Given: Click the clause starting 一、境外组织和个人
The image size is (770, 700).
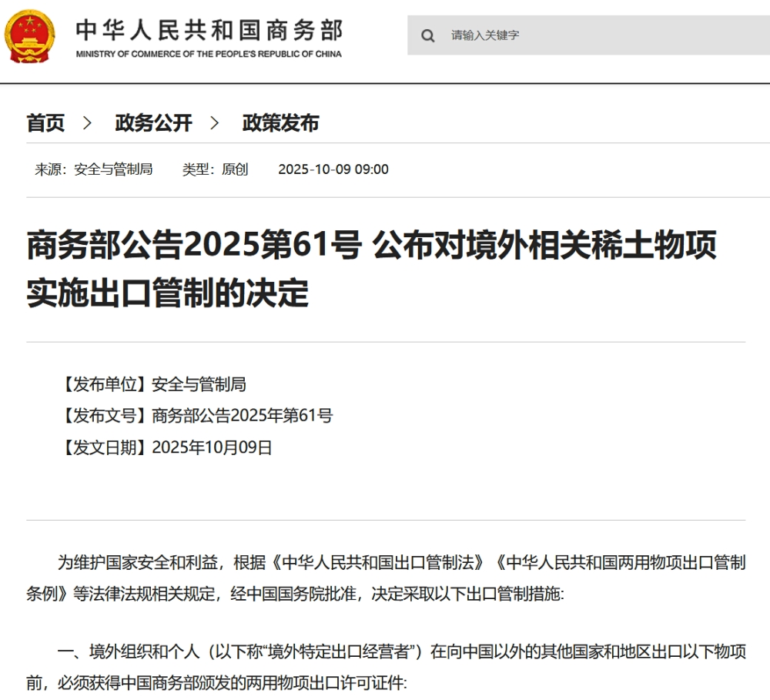Looking at the screenshot, I should click(385, 667).
